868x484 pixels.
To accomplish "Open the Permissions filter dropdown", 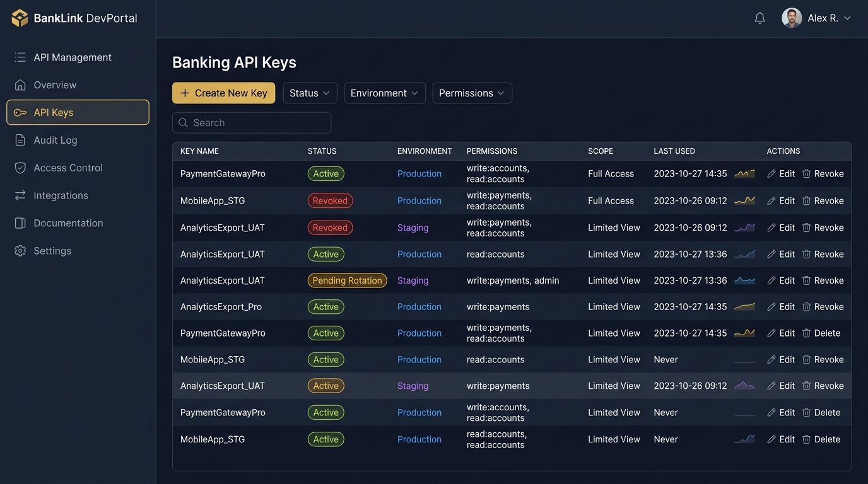I will (472, 93).
